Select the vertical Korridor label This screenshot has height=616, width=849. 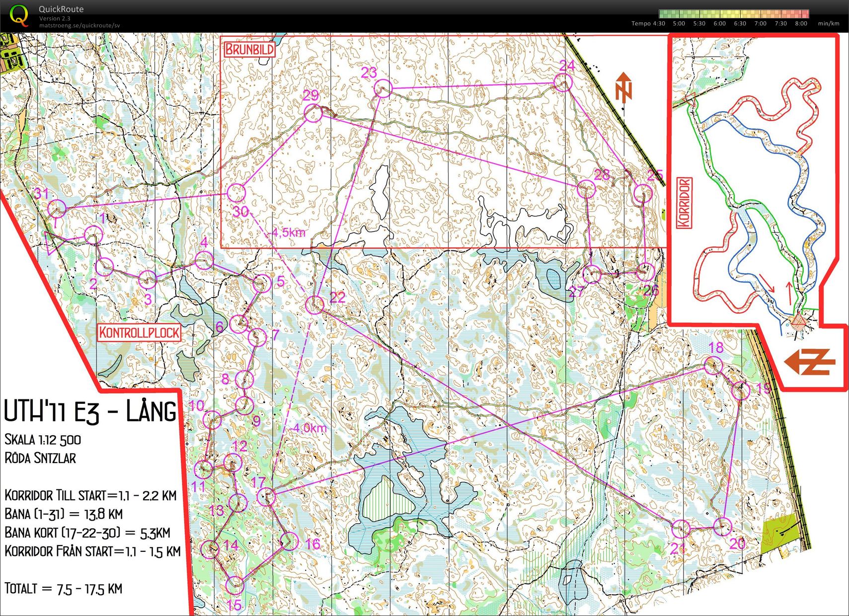click(685, 203)
